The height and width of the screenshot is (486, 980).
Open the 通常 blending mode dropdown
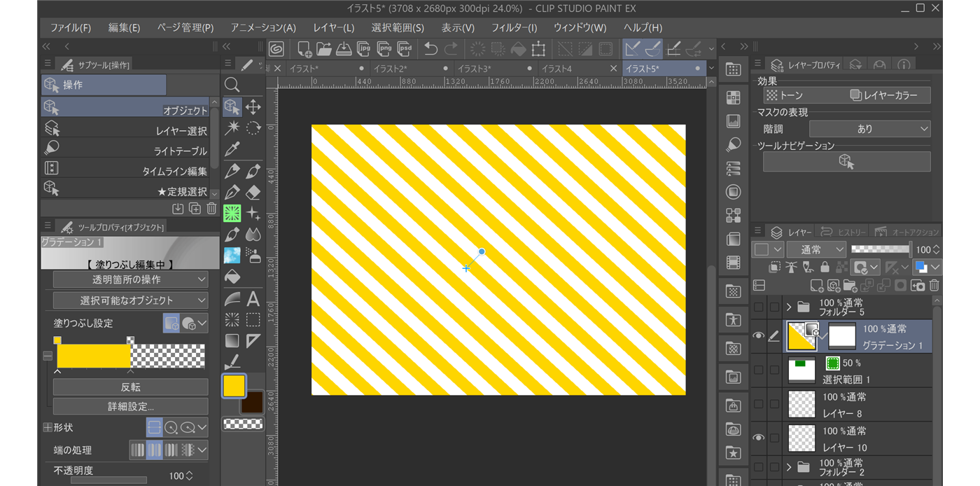click(x=816, y=249)
